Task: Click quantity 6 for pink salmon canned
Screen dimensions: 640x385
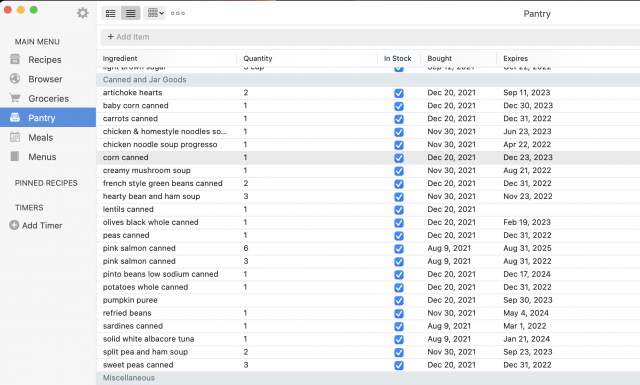Action: (x=246, y=248)
